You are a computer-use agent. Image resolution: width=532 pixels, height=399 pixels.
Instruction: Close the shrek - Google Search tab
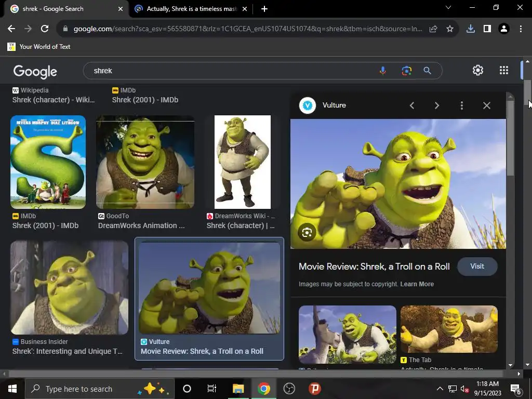point(121,9)
